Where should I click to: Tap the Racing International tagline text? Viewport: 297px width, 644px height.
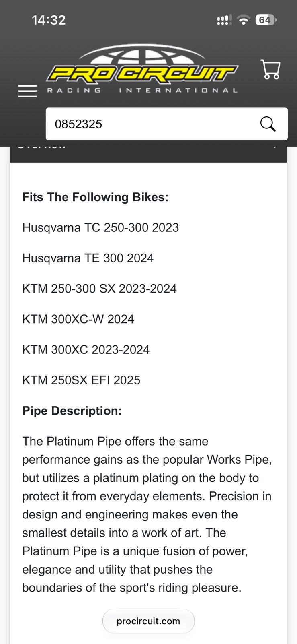[x=142, y=90]
